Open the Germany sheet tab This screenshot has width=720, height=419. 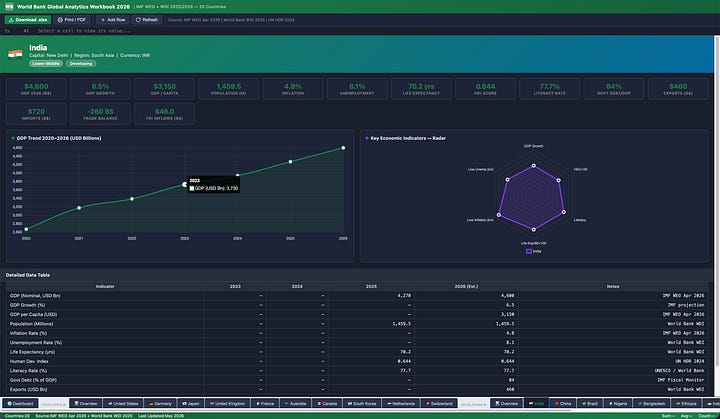(x=160, y=403)
